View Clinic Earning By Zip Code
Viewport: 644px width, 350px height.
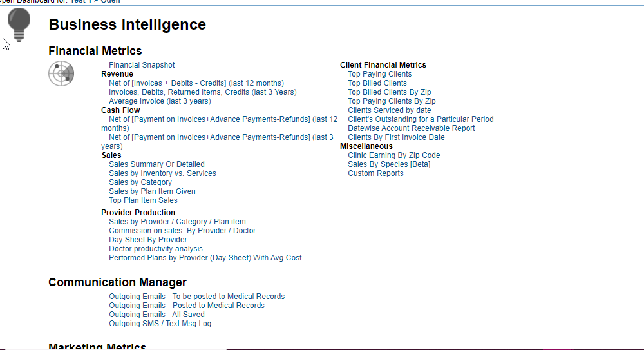pyautogui.click(x=393, y=155)
